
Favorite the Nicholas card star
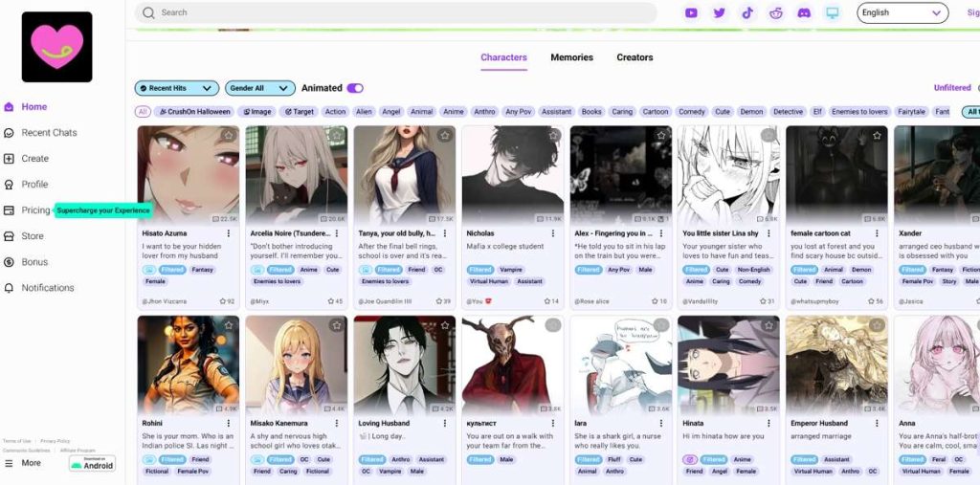(x=553, y=135)
